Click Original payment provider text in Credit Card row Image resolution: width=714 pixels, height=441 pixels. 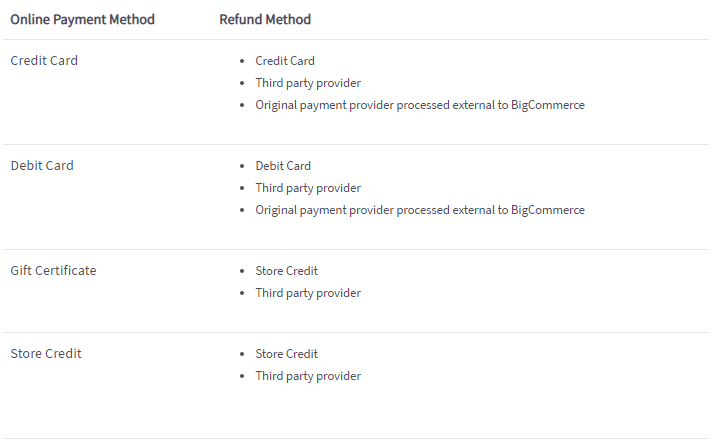coord(420,105)
